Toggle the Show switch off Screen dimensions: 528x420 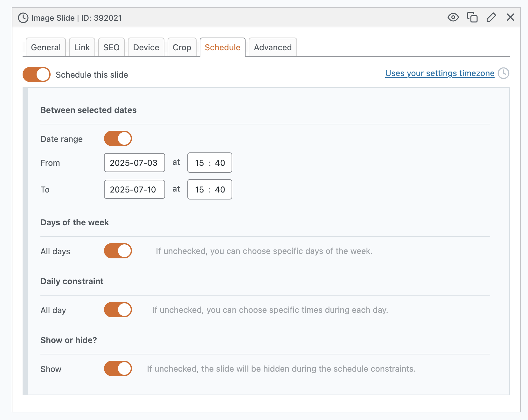118,369
